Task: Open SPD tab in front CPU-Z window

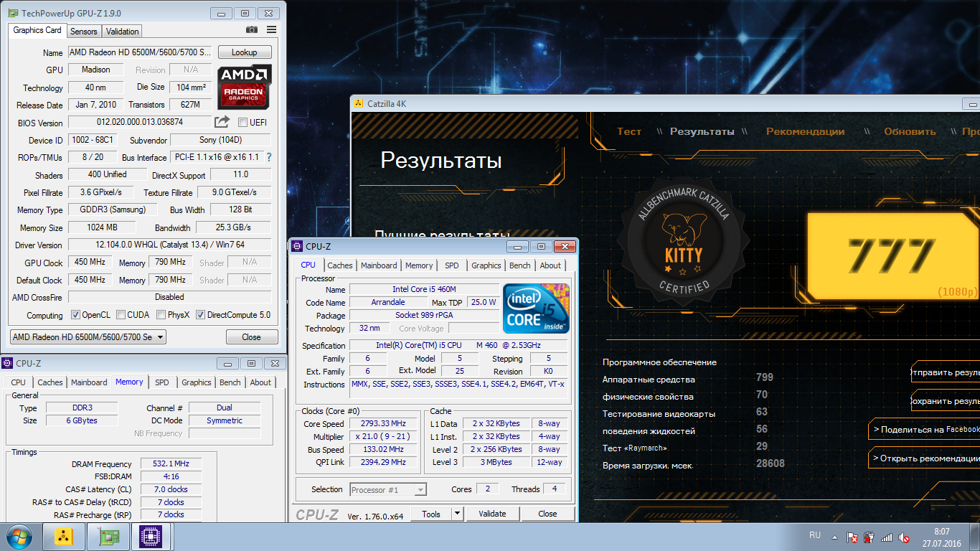Action: tap(452, 265)
